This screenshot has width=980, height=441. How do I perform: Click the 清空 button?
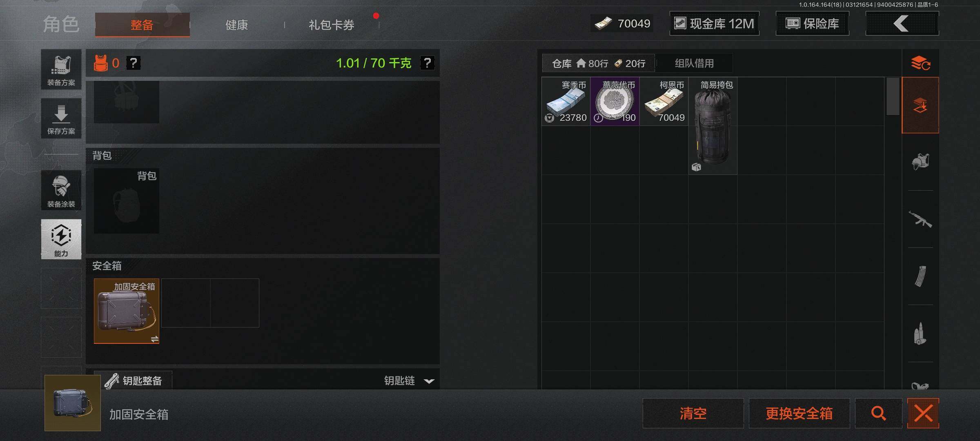click(693, 413)
